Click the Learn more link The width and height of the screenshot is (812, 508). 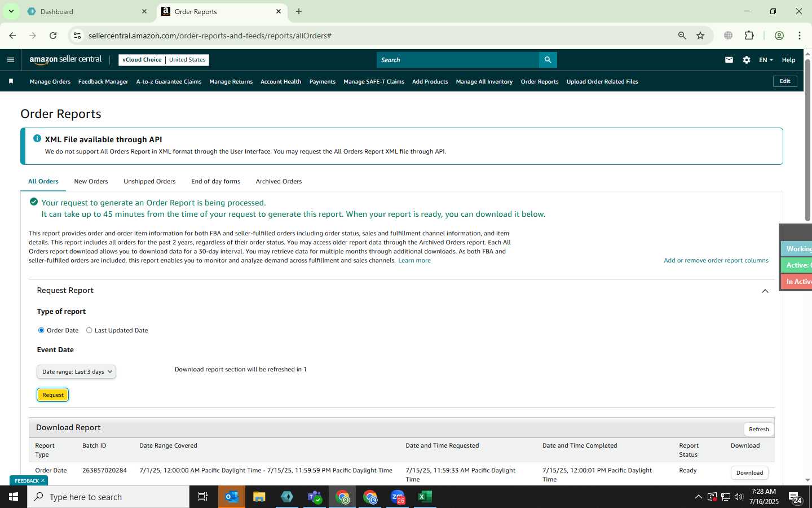click(414, 260)
